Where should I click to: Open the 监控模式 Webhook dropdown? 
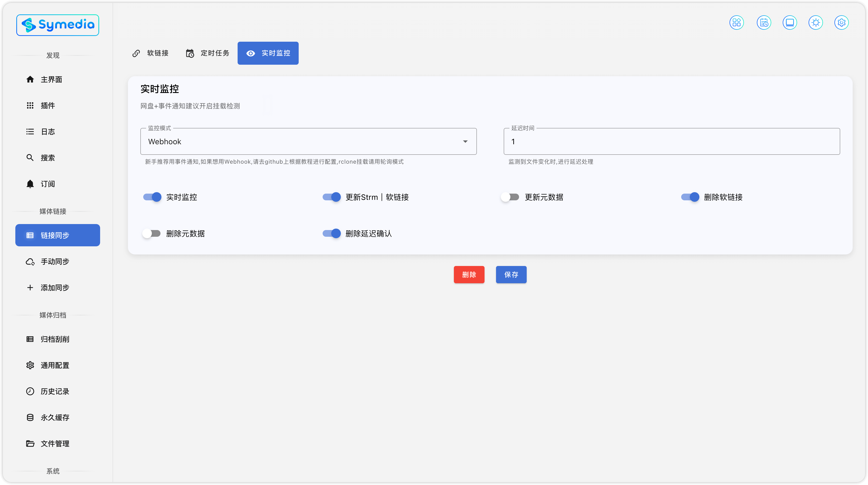[x=308, y=142]
